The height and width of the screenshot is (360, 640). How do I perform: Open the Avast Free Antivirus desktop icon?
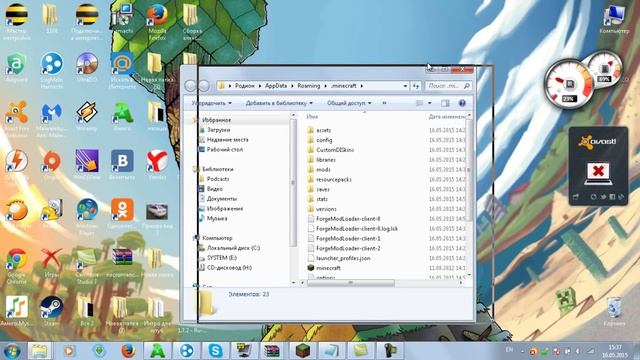click(x=17, y=118)
